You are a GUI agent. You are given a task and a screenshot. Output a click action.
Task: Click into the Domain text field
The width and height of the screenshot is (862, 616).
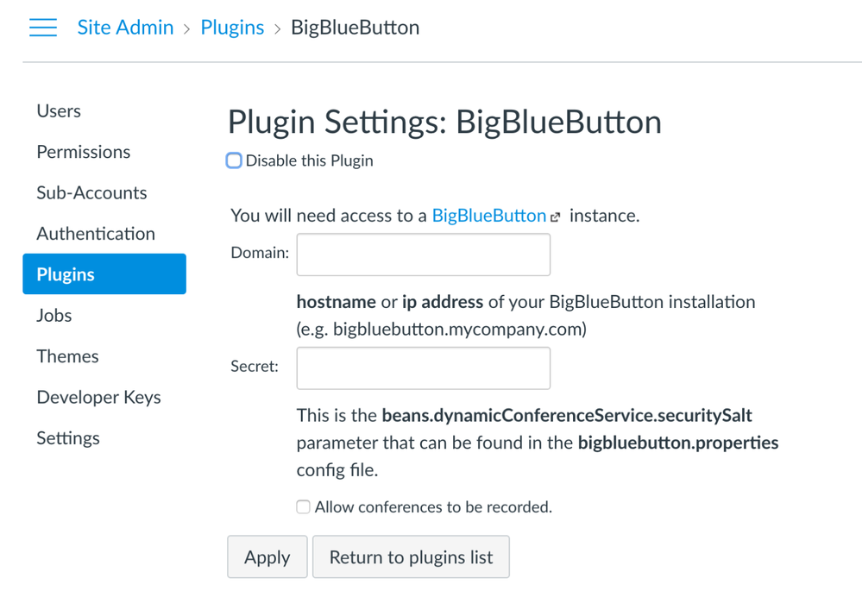coord(423,255)
